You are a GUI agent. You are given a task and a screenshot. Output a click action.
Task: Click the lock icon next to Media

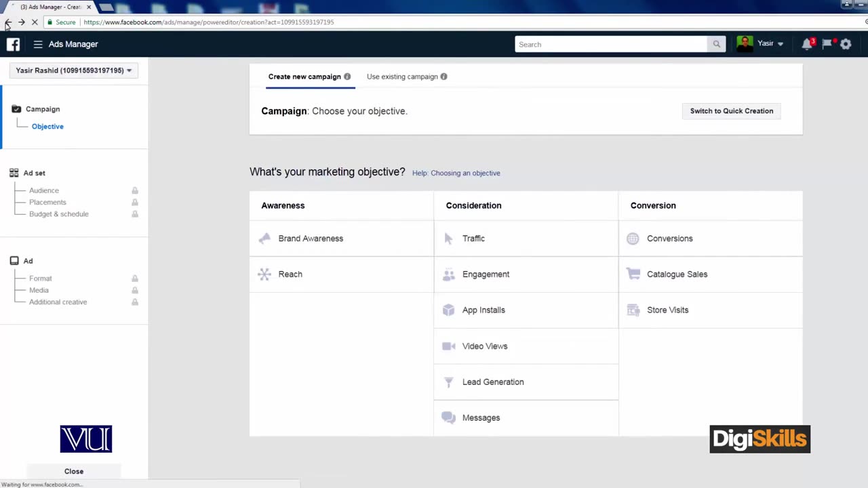(x=135, y=290)
